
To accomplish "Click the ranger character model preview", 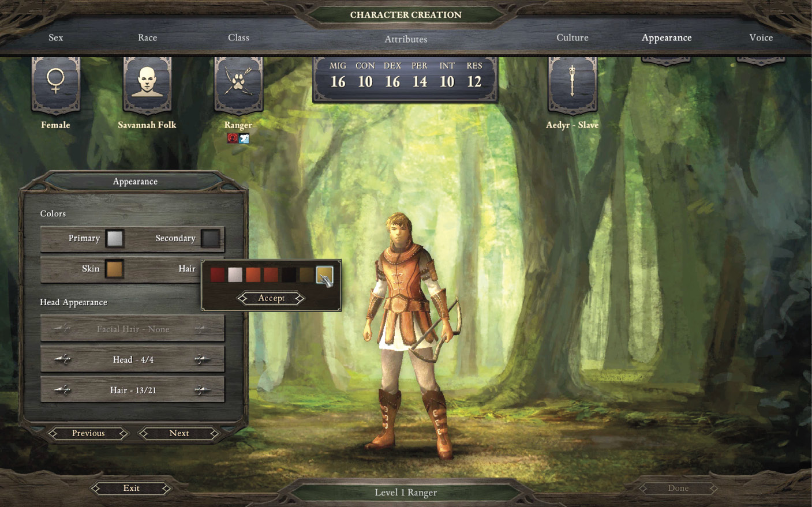I will [x=411, y=336].
